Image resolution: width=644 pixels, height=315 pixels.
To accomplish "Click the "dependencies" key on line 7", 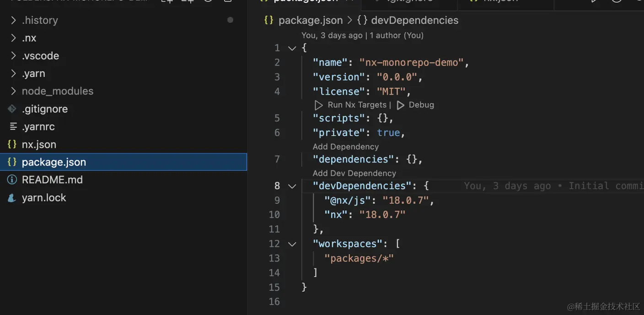I will (354, 159).
